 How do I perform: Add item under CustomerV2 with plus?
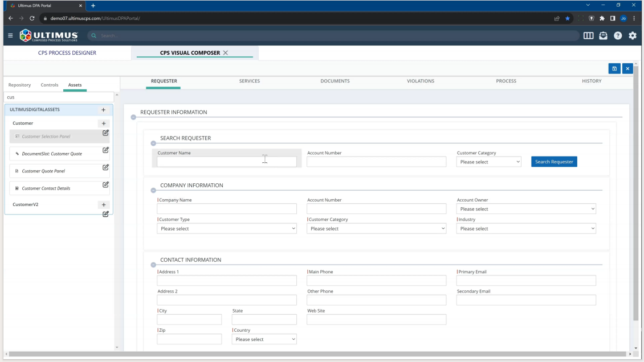[x=104, y=204]
